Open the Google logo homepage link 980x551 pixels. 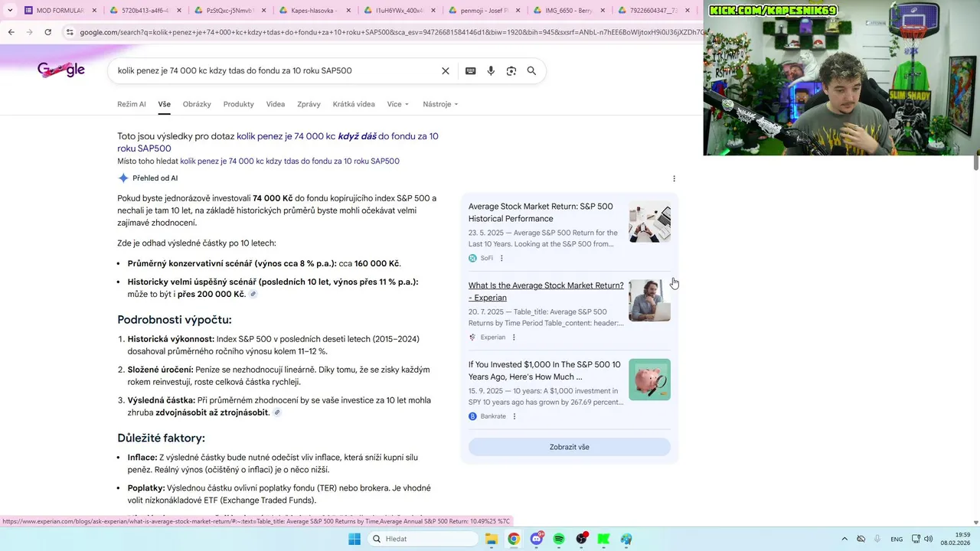pos(61,70)
